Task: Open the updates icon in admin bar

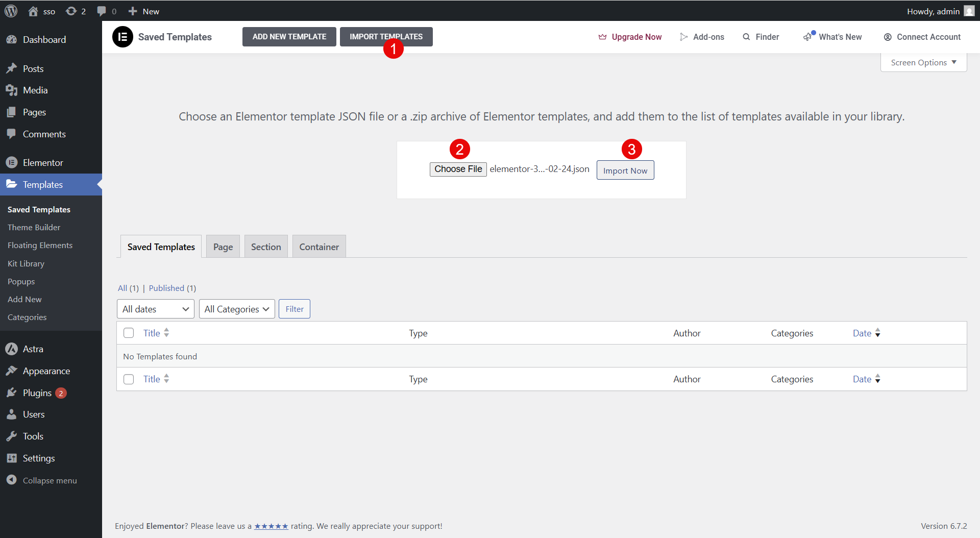Action: pyautogui.click(x=71, y=11)
